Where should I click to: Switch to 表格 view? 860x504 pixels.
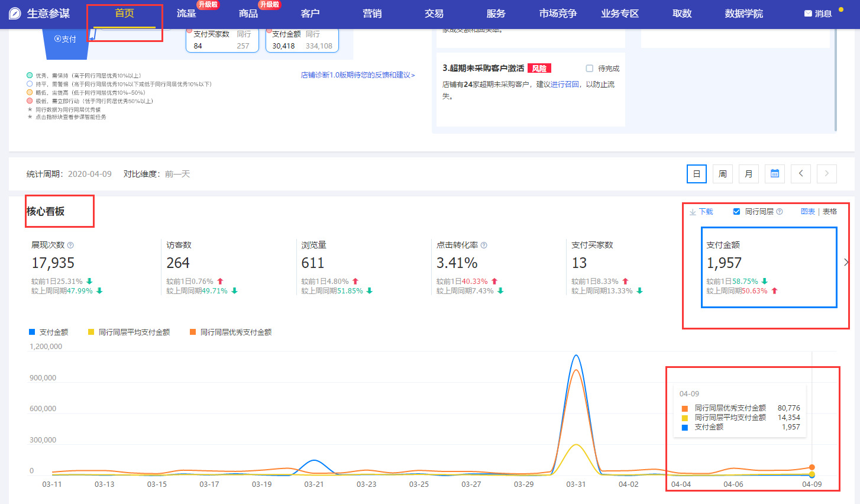[x=830, y=212]
